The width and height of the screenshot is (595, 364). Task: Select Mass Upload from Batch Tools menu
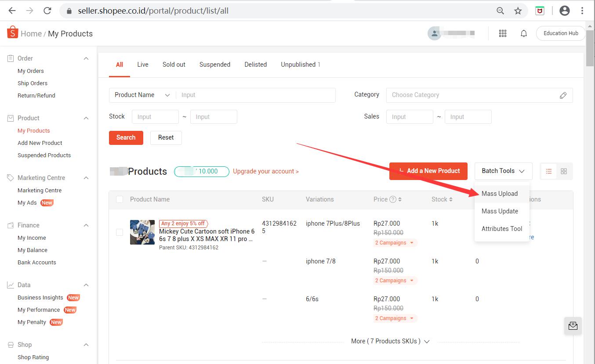pyautogui.click(x=502, y=194)
